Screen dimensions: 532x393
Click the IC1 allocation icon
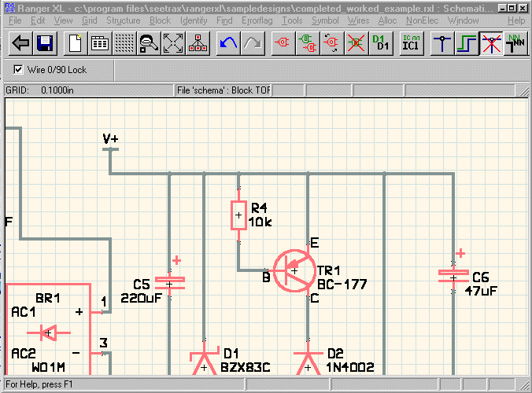click(412, 43)
